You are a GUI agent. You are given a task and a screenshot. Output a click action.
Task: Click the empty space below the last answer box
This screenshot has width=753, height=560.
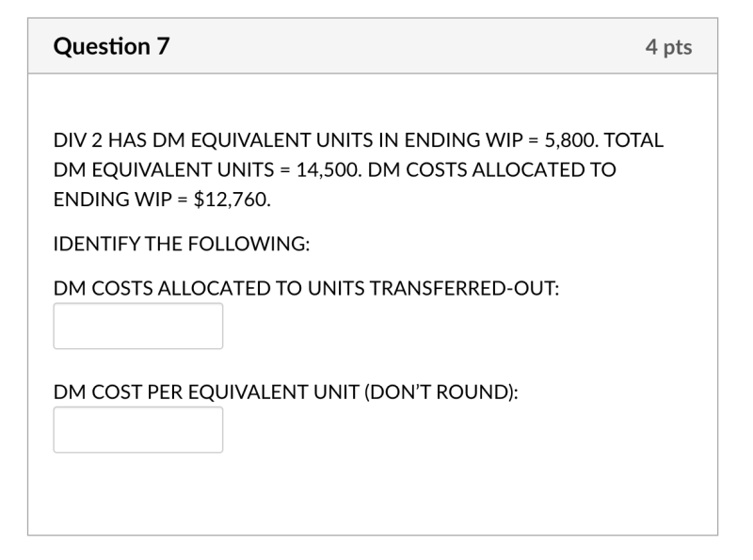pos(376,489)
